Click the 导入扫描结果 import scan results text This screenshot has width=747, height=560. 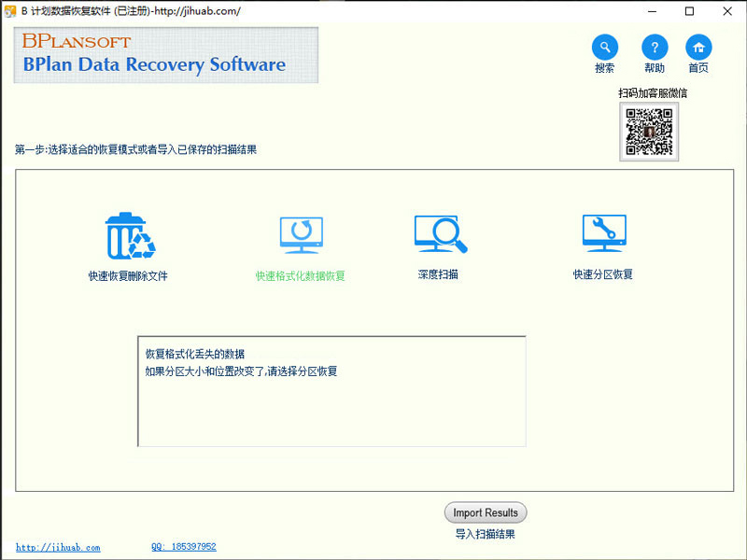pos(486,533)
